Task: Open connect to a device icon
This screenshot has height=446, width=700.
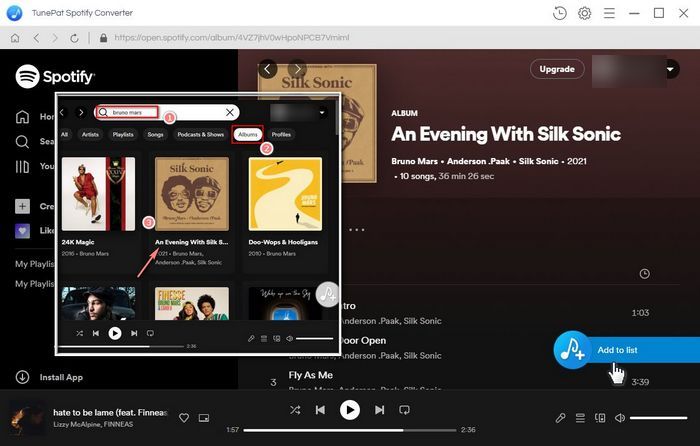Action: (x=600, y=418)
